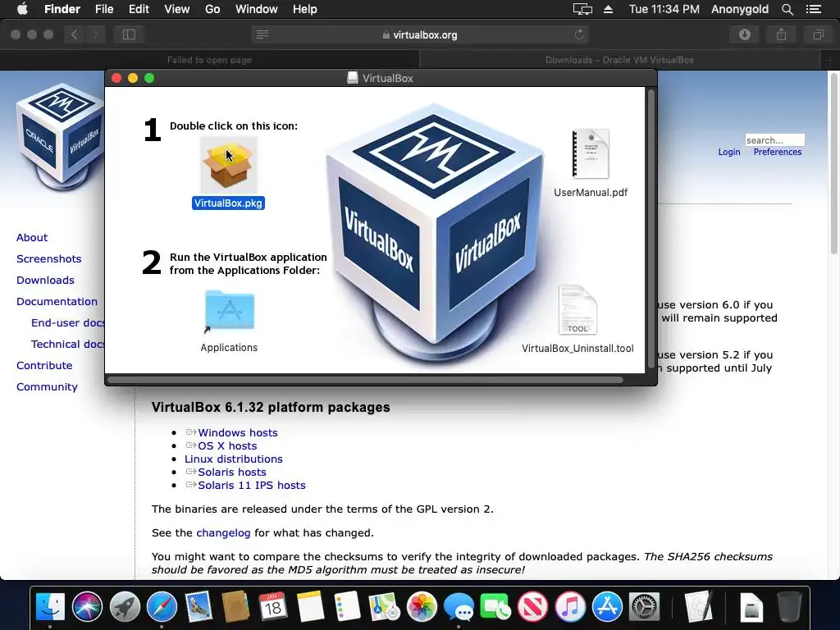The width and height of the screenshot is (840, 630).
Task: Click the Login link
Action: [729, 152]
